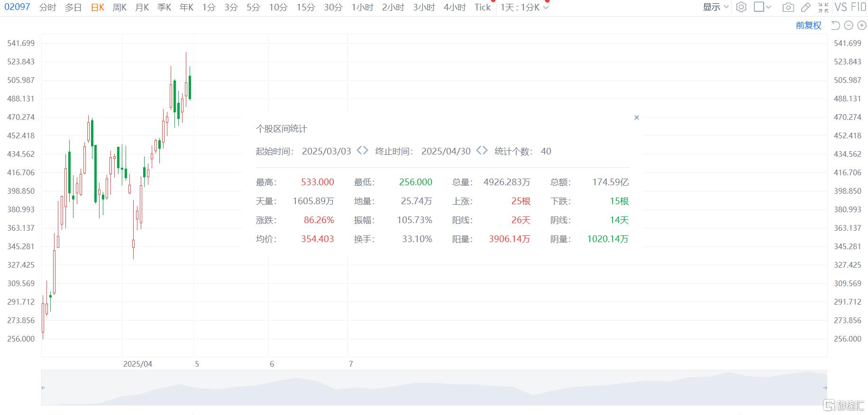Image resolution: width=868 pixels, height=415 pixels.
Task: Click the arrows icon beside 终止时间 2025/04/30
Action: pos(482,150)
